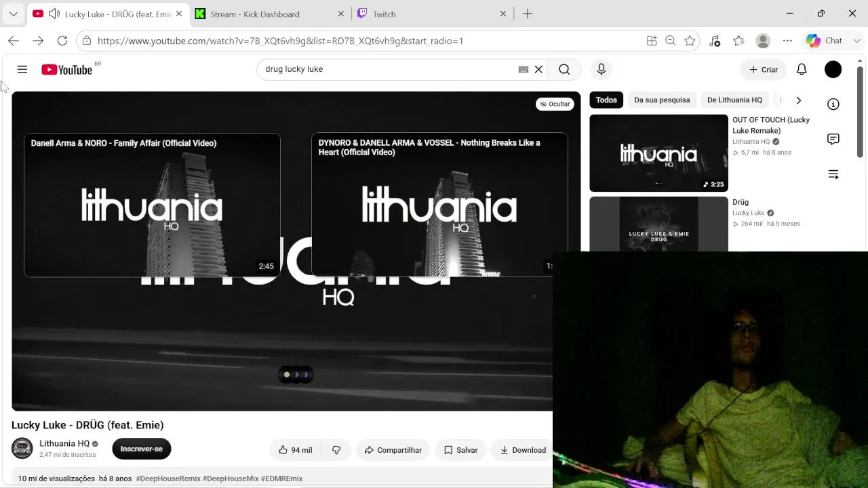Select the Todos filter chip
This screenshot has width=868, height=488.
coord(606,100)
